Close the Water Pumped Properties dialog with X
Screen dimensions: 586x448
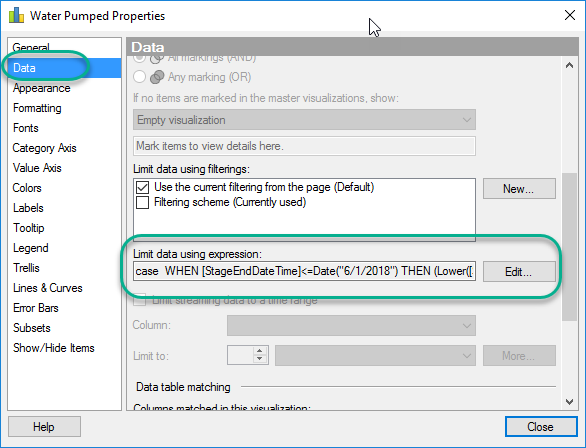(x=570, y=15)
